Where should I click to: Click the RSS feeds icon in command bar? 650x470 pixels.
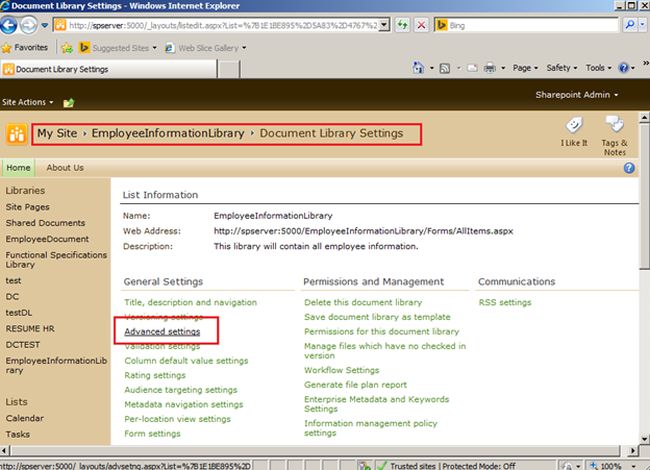click(x=444, y=68)
